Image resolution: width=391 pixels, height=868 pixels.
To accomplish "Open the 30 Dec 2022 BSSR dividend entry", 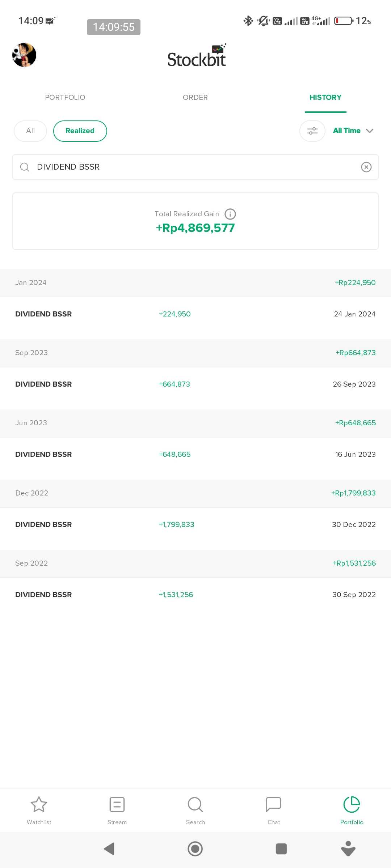I will coord(195,524).
